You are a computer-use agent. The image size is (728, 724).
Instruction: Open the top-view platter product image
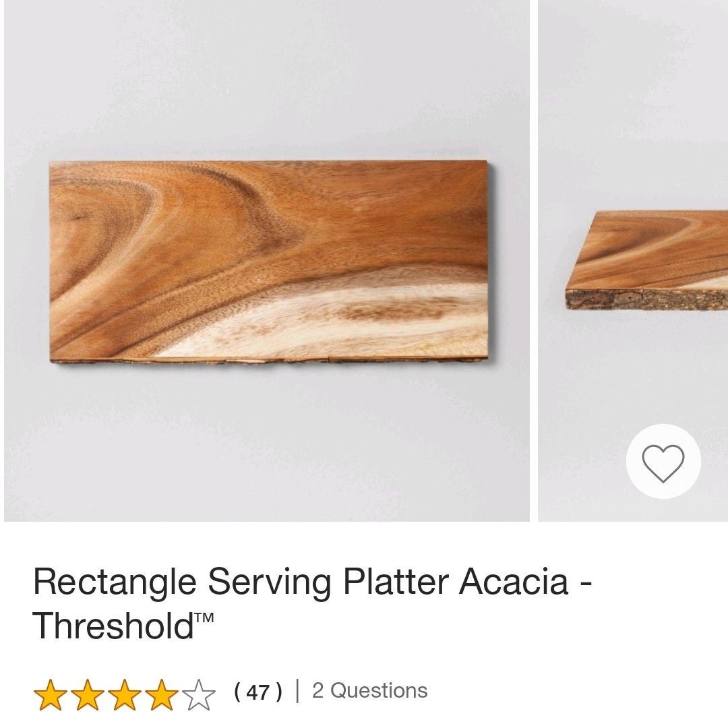click(x=267, y=260)
